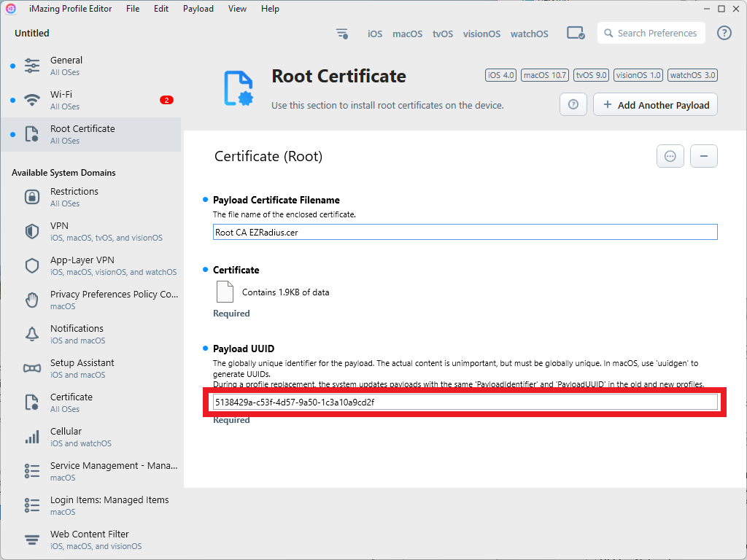Select Notifications domain row
Image resolution: width=747 pixels, height=560 pixels.
90,334
